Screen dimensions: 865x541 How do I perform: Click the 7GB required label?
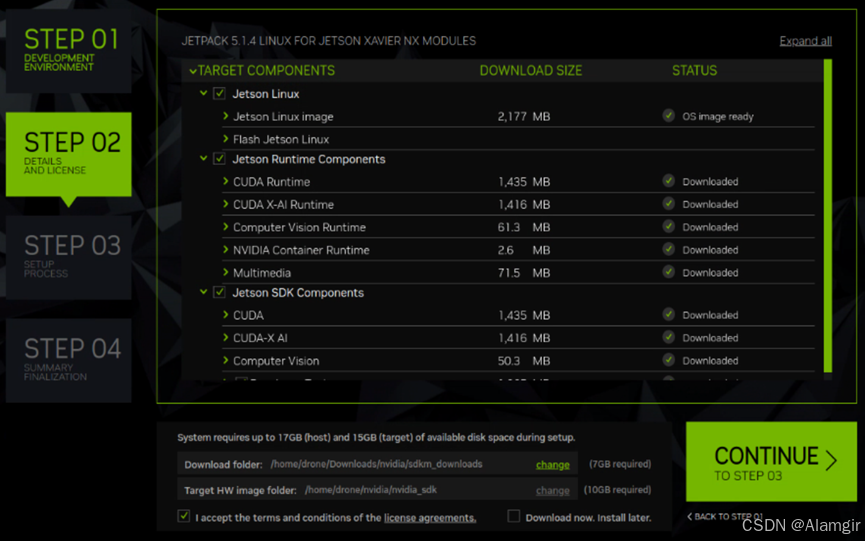coord(620,464)
